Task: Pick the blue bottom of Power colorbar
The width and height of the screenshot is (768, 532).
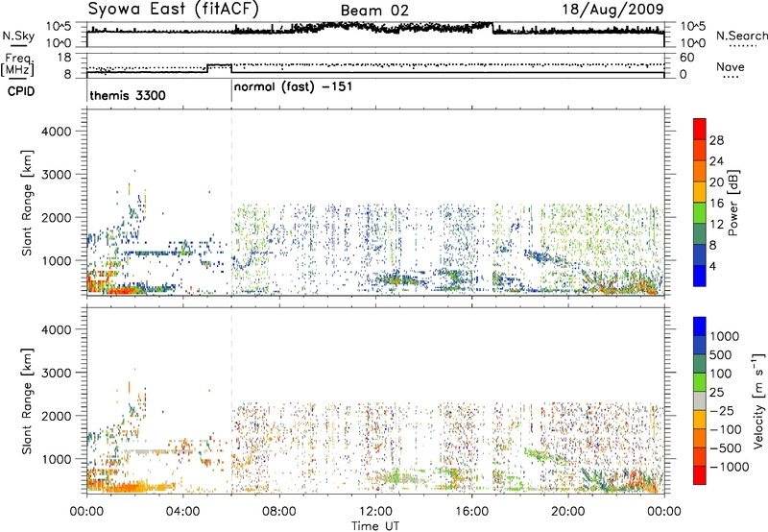Action: pyautogui.click(x=700, y=277)
